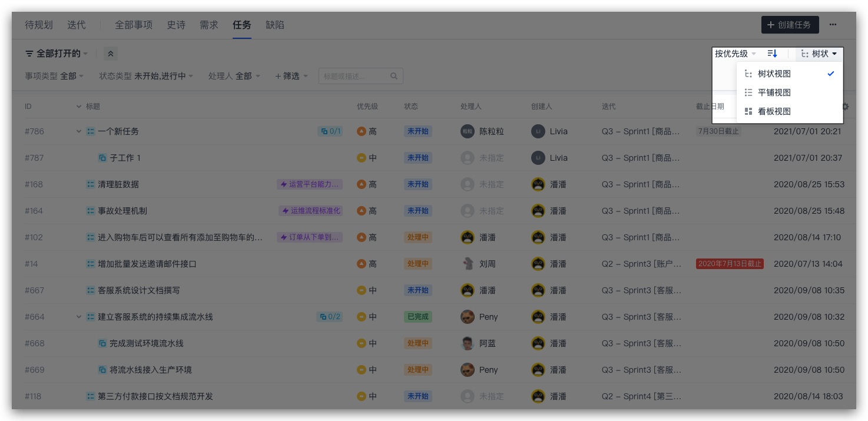Click overdue tag 2020年7月13日截止
The height and width of the screenshot is (421, 868).
(730, 264)
